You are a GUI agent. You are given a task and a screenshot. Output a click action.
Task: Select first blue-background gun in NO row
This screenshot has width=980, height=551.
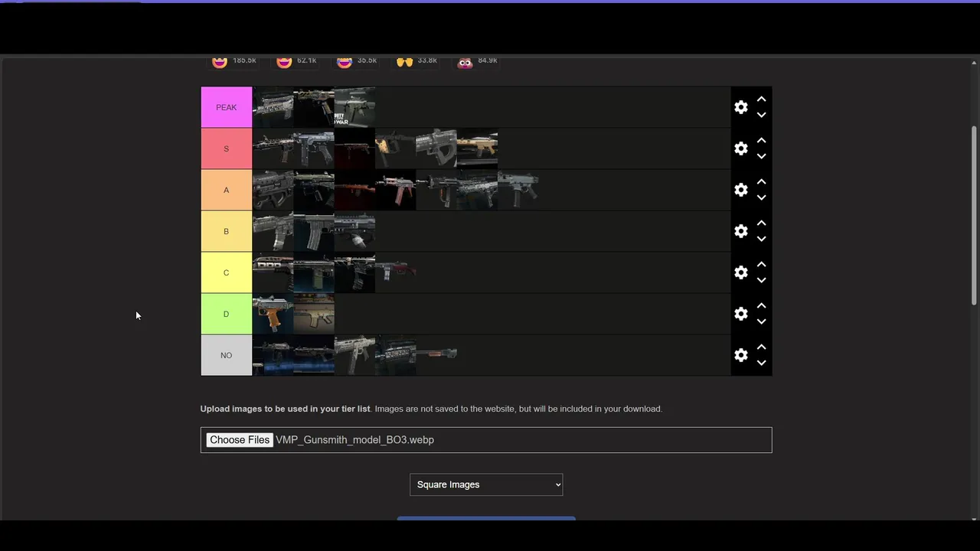[x=273, y=355]
